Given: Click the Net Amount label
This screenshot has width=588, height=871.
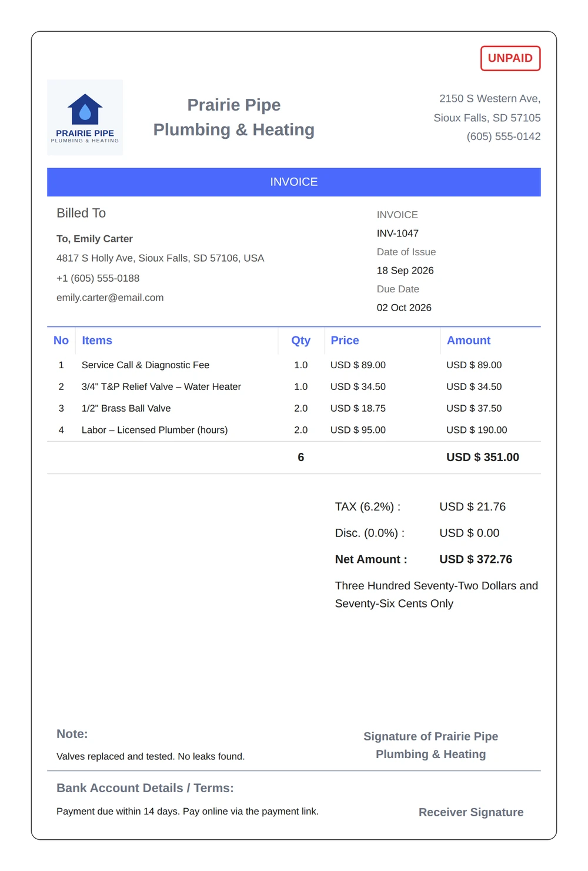Looking at the screenshot, I should [x=371, y=560].
